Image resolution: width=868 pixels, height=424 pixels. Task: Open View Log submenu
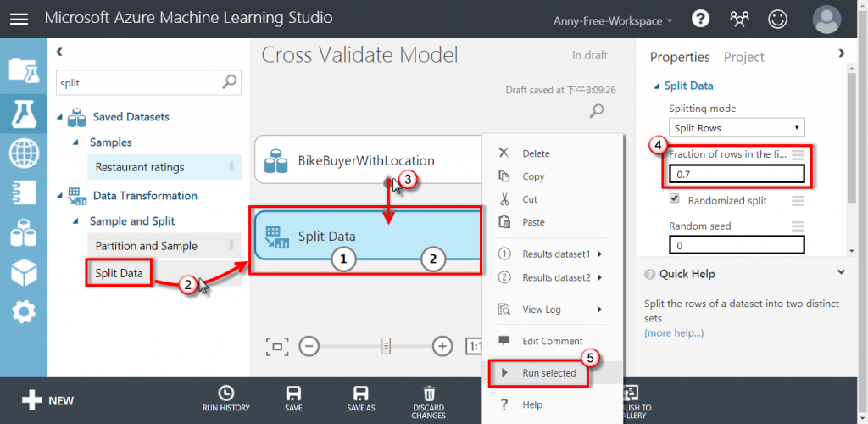pos(553,310)
